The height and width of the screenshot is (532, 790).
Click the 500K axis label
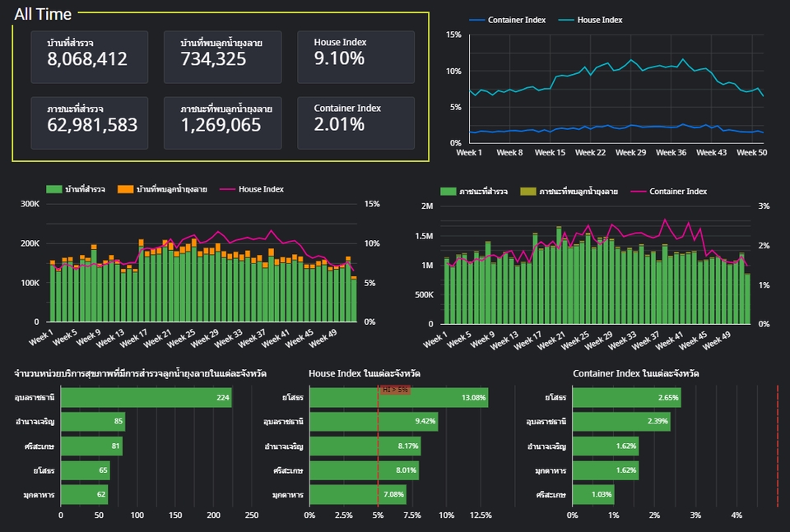point(424,294)
